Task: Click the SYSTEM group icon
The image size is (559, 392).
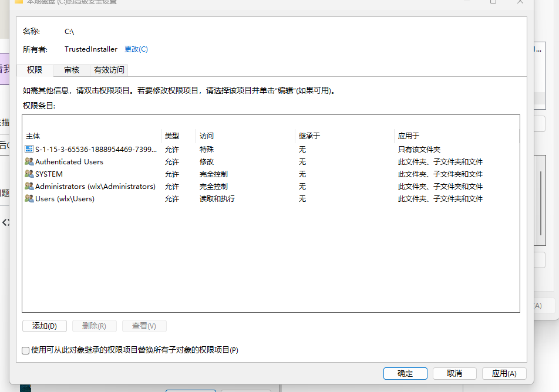Action: 29,174
